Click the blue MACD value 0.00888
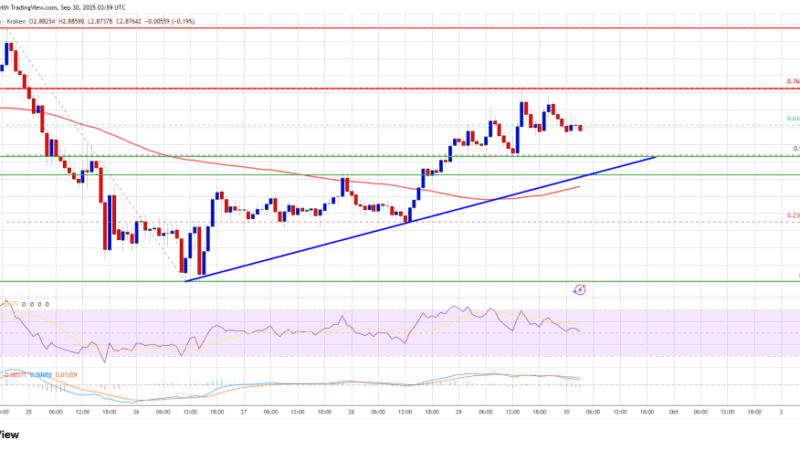800x450 pixels. [x=41, y=375]
